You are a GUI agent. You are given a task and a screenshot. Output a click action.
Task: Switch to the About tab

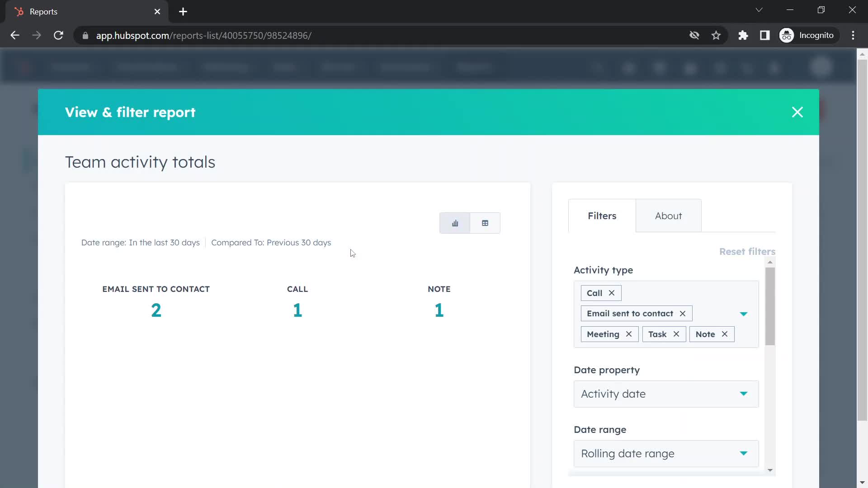tap(668, 216)
